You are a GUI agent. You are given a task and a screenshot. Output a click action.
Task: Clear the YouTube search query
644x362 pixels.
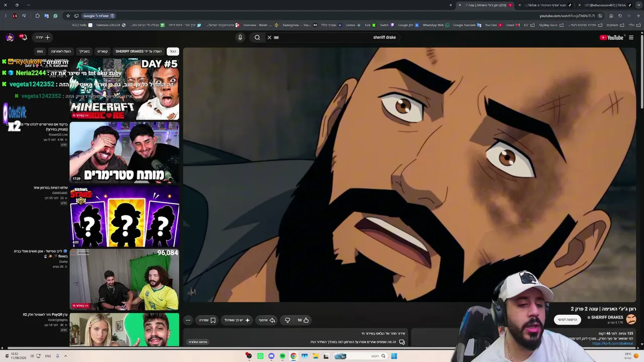click(x=269, y=37)
